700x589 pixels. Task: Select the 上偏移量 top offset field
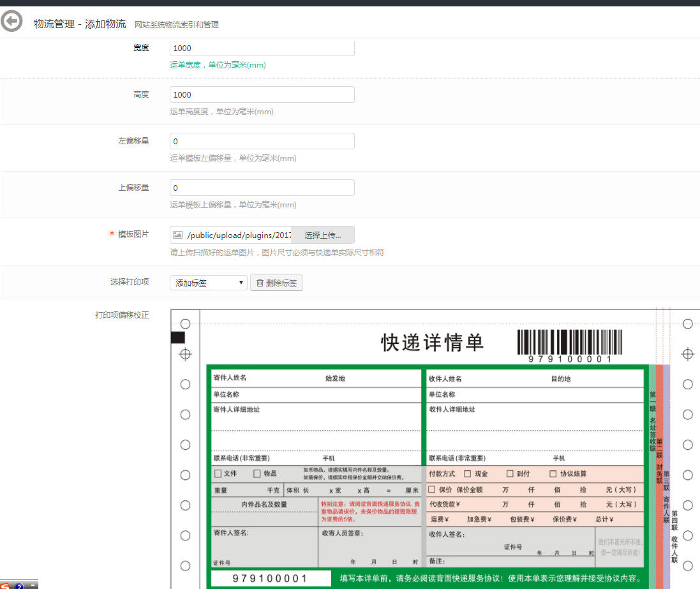click(x=262, y=188)
